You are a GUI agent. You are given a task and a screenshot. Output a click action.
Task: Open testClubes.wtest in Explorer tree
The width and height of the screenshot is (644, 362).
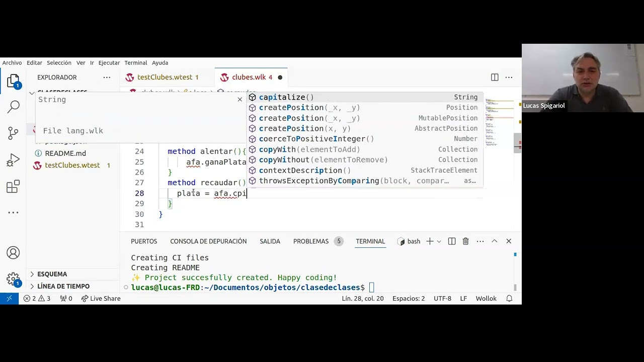tap(73, 165)
